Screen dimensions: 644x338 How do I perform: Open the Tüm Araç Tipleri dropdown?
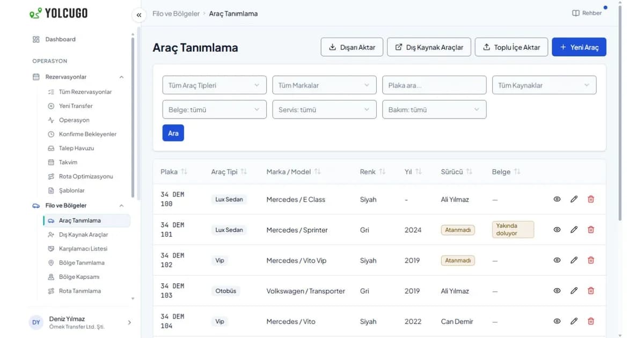pos(214,85)
